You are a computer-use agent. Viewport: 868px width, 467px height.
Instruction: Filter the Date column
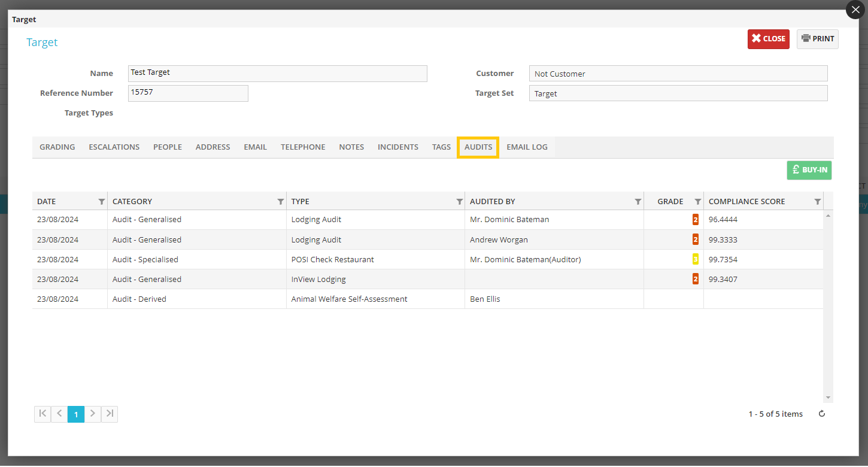coord(101,202)
